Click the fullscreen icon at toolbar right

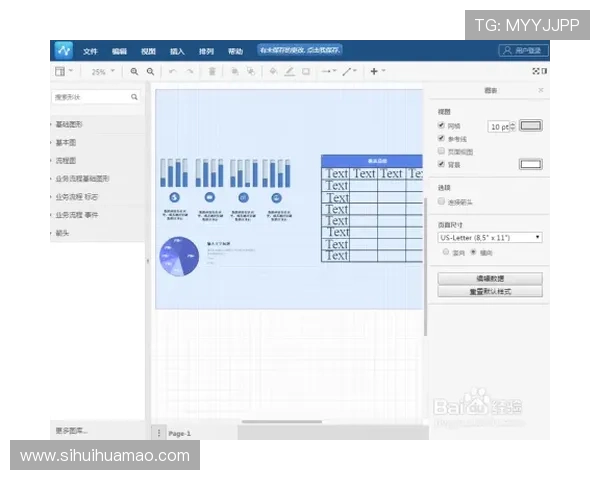pyautogui.click(x=540, y=72)
